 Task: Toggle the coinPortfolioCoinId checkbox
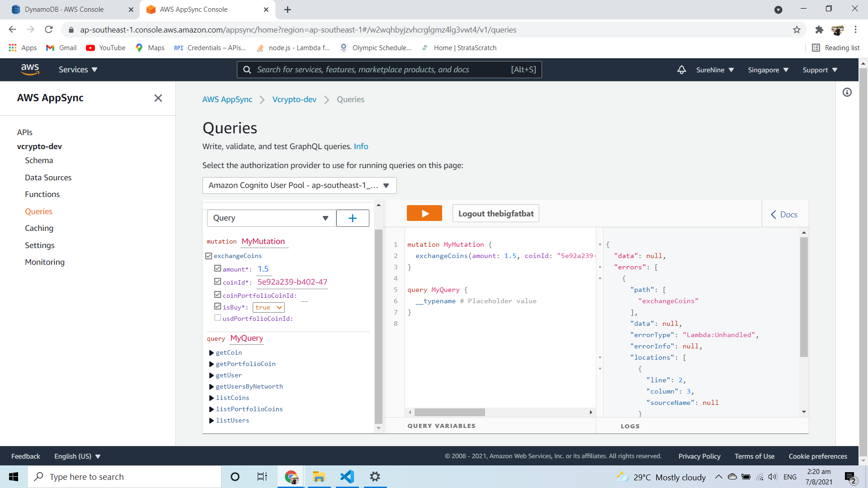(218, 295)
